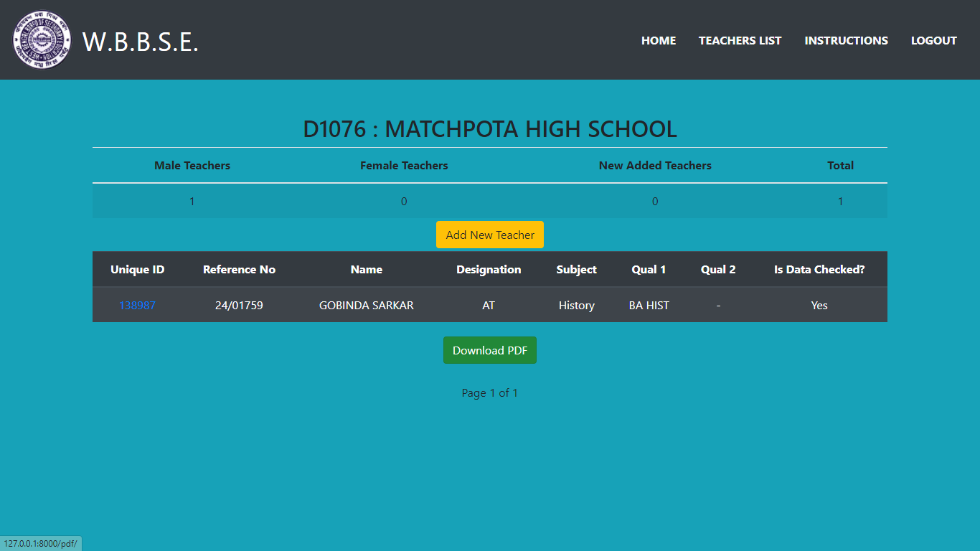The image size is (980, 551).
Task: Click the Designation column header
Action: (x=489, y=269)
